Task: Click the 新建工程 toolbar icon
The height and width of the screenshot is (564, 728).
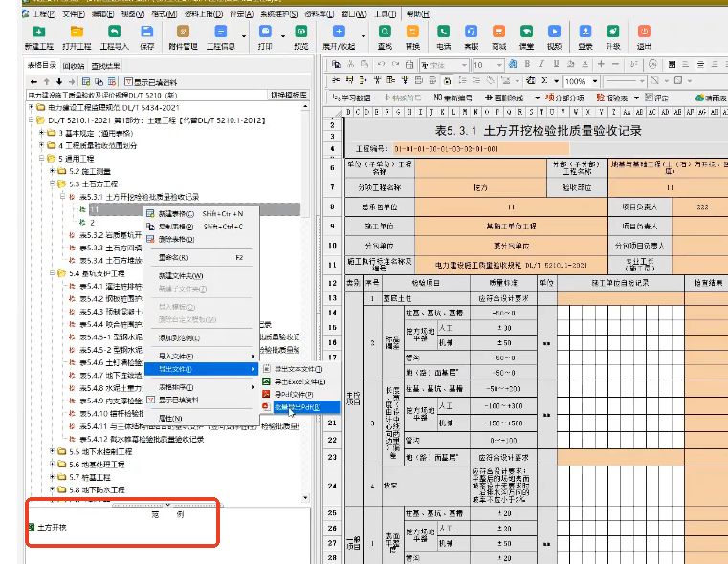Action: (x=38, y=32)
